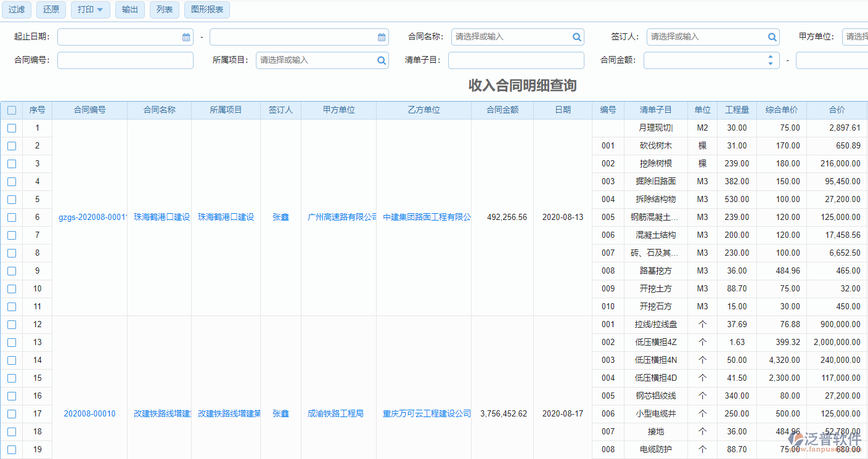Check the checkbox for row 17
This screenshot has width=868, height=459.
tap(11, 413)
